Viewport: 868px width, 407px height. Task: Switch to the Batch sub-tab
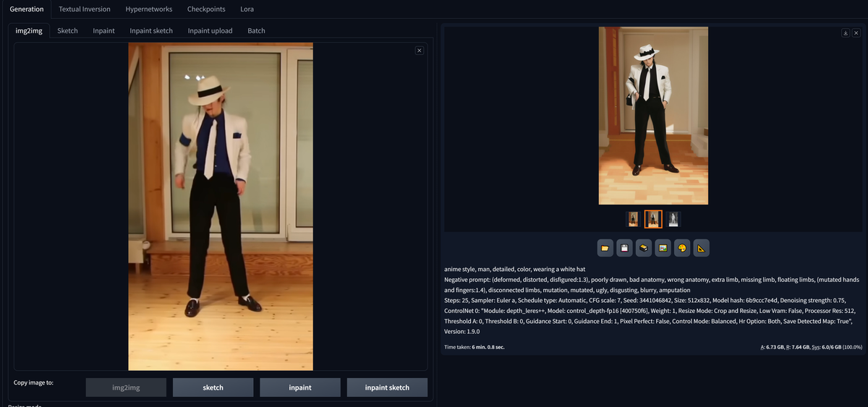point(256,30)
